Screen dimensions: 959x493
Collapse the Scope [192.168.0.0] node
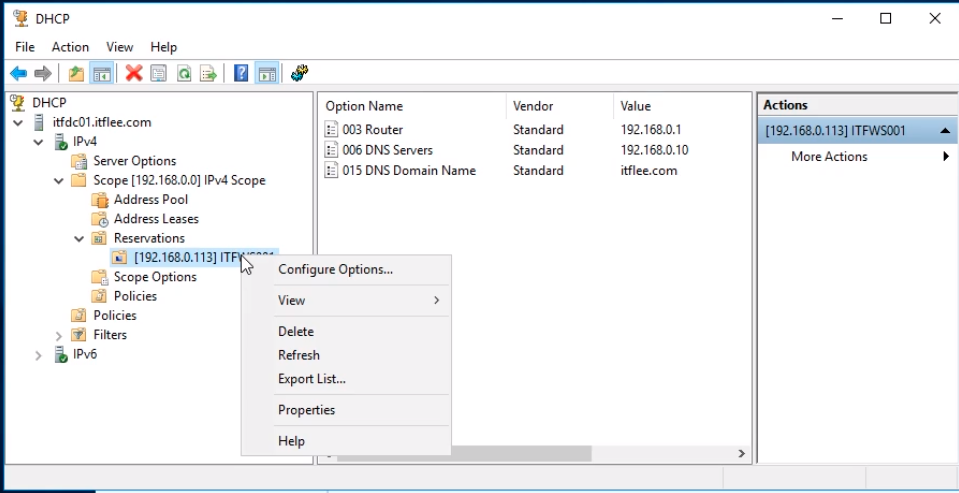59,181
